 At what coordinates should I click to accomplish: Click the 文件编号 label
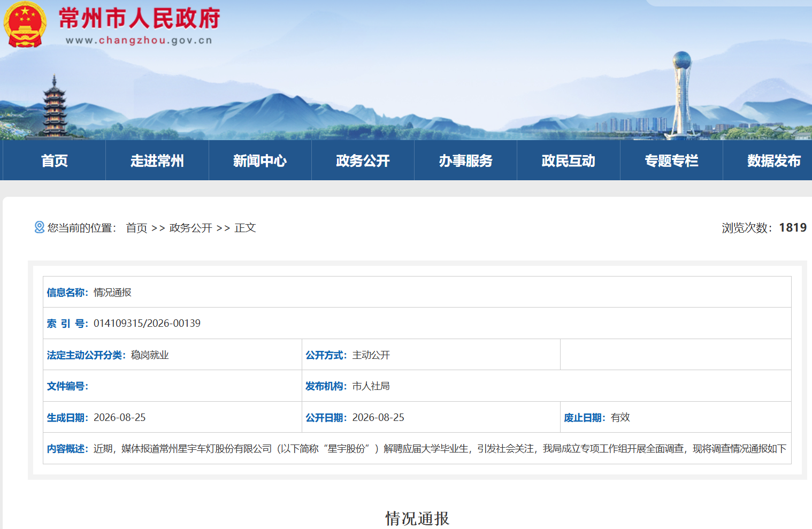point(67,386)
